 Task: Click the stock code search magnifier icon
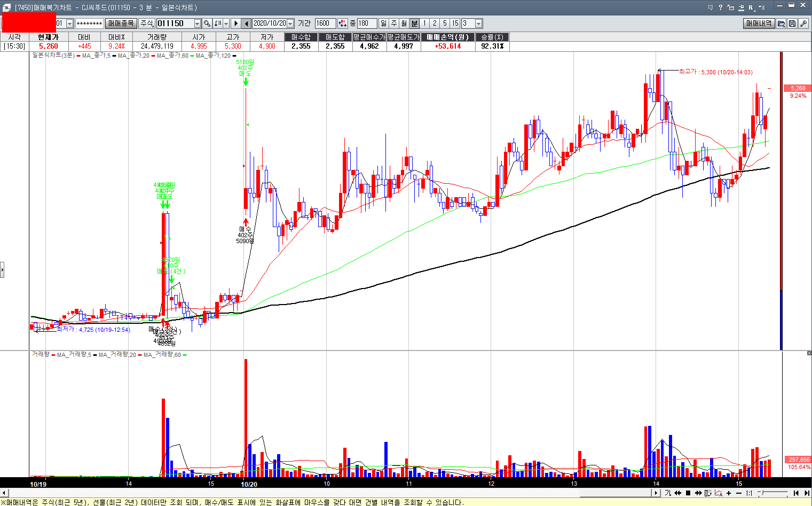point(207,24)
